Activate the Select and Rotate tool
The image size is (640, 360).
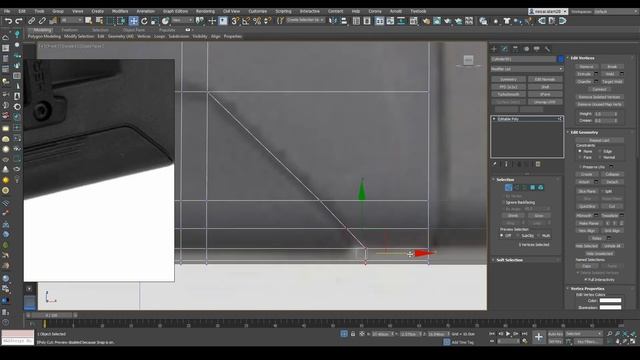click(x=144, y=21)
